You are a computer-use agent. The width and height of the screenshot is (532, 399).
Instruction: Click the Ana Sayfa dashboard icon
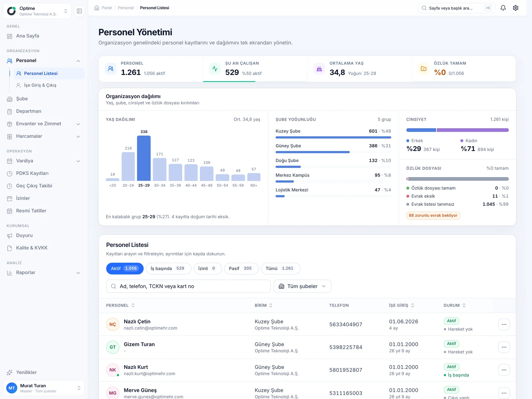10,36
